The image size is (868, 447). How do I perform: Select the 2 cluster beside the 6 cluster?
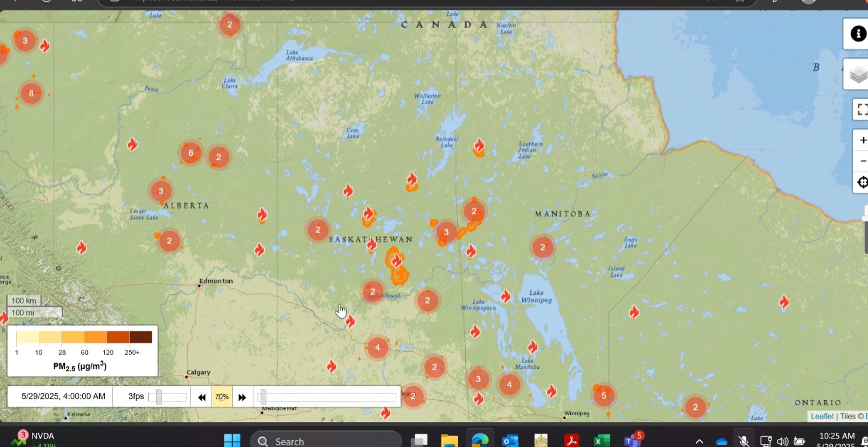218,157
